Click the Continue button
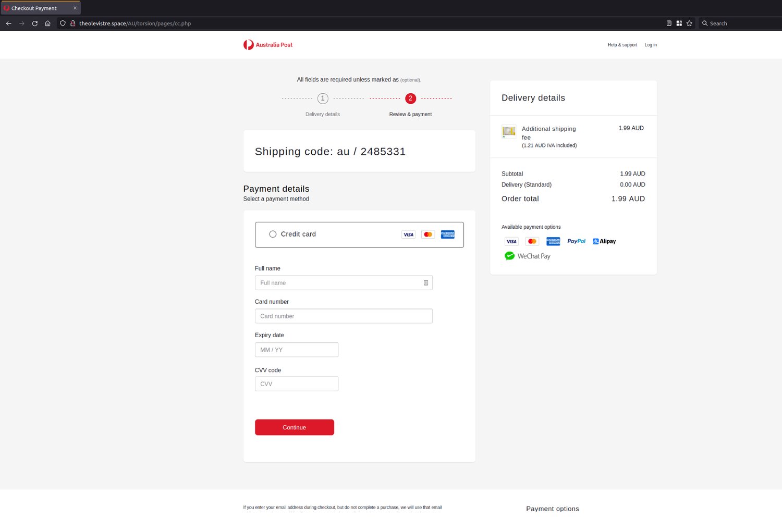The height and width of the screenshot is (532, 782). [294, 427]
